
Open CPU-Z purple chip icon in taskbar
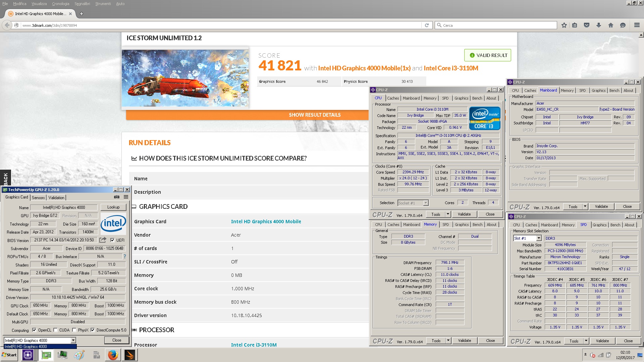28,355
